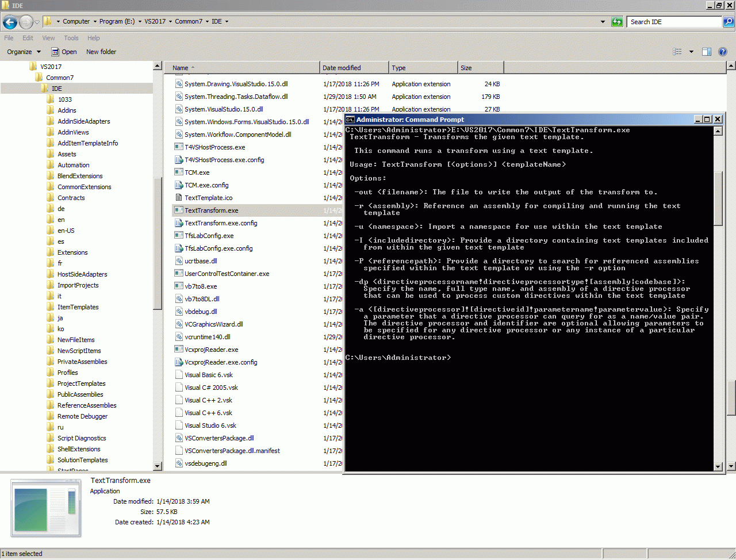Click the T4VSHostProcess.exe file icon
Viewport: 736px width, 560px height.
179,147
